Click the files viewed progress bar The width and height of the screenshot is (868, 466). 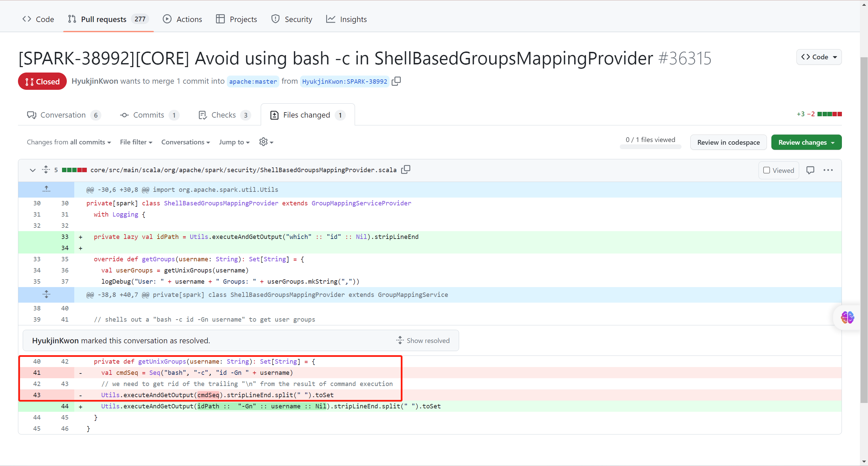pos(650,147)
